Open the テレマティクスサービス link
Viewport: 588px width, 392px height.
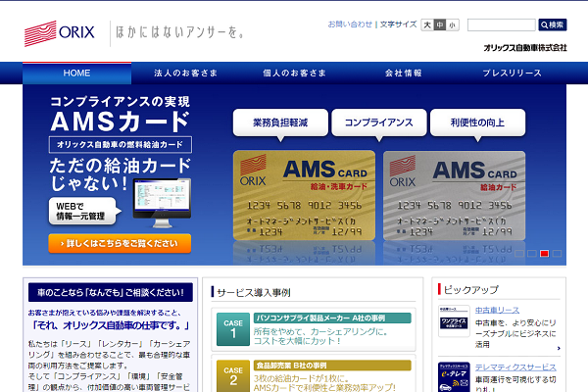(x=515, y=367)
